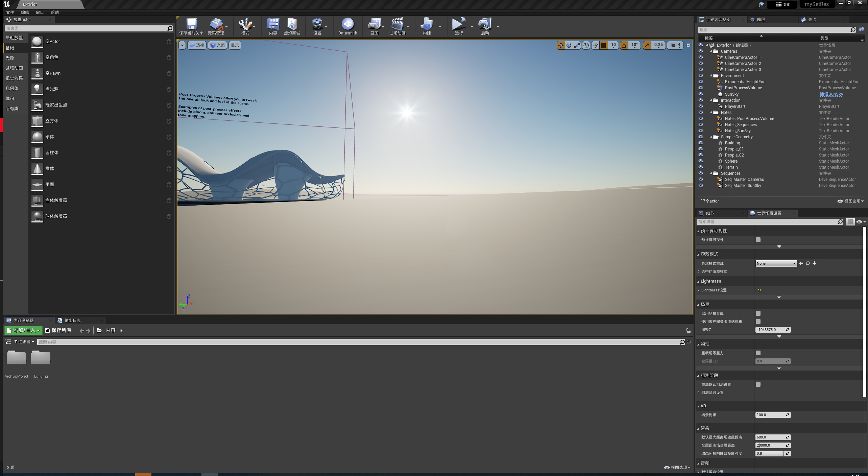The width and height of the screenshot is (868, 476).
Task: Click Save All in Content Browser
Action: 58,330
